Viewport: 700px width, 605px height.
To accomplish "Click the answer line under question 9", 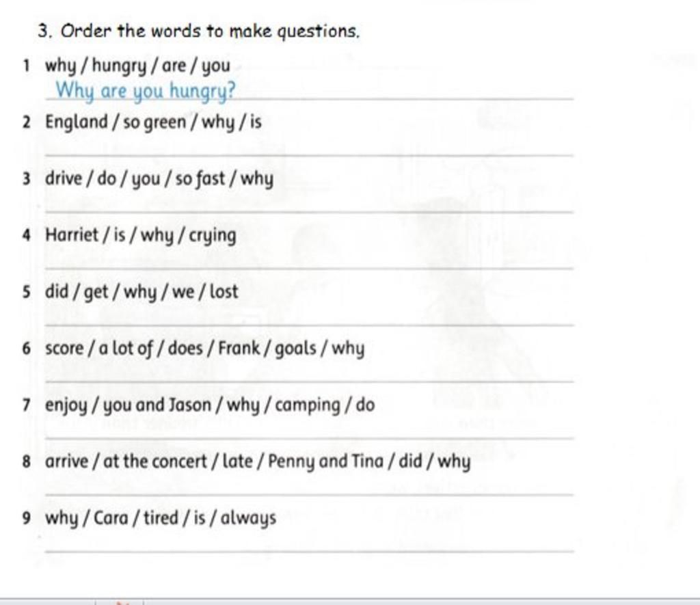I will click(x=310, y=552).
